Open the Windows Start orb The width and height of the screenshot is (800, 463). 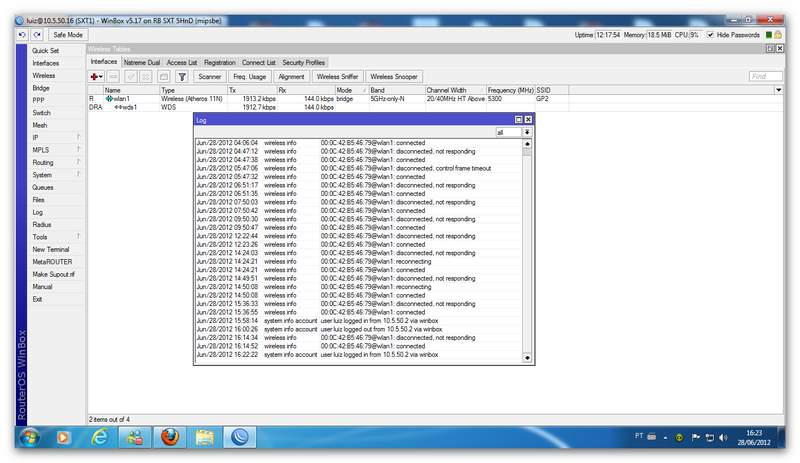(29, 437)
